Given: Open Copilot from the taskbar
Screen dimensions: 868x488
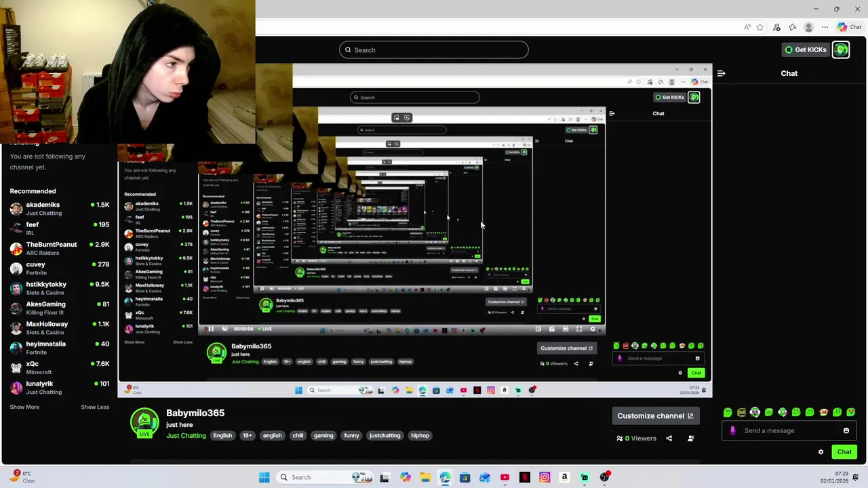Looking at the screenshot, I should (405, 477).
